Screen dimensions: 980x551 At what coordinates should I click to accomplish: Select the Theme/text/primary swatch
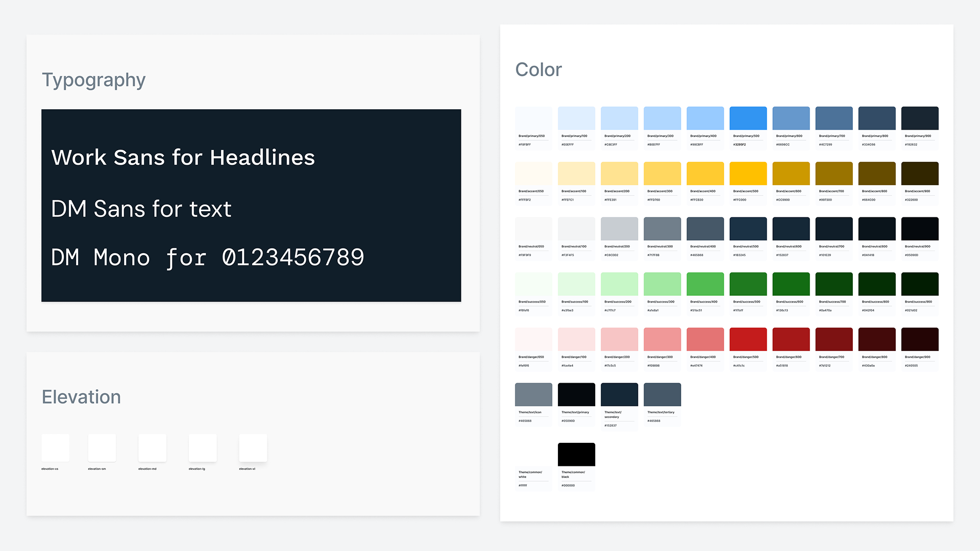tap(576, 394)
